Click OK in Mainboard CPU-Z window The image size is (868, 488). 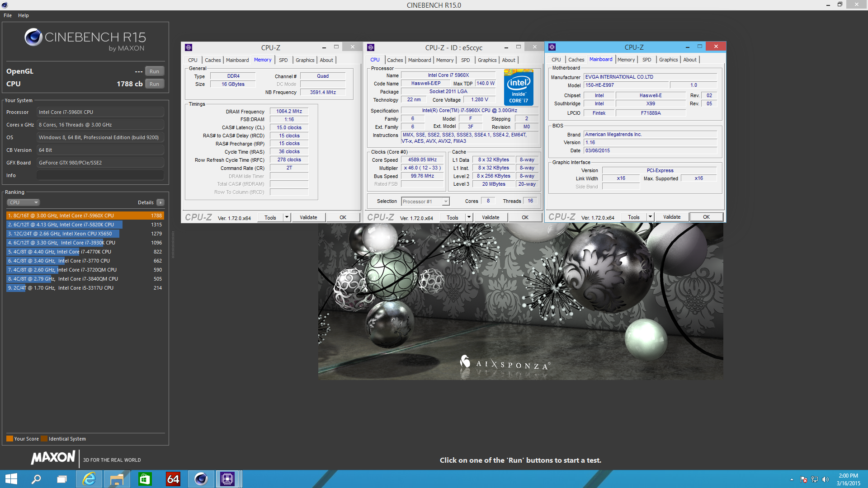pos(706,217)
